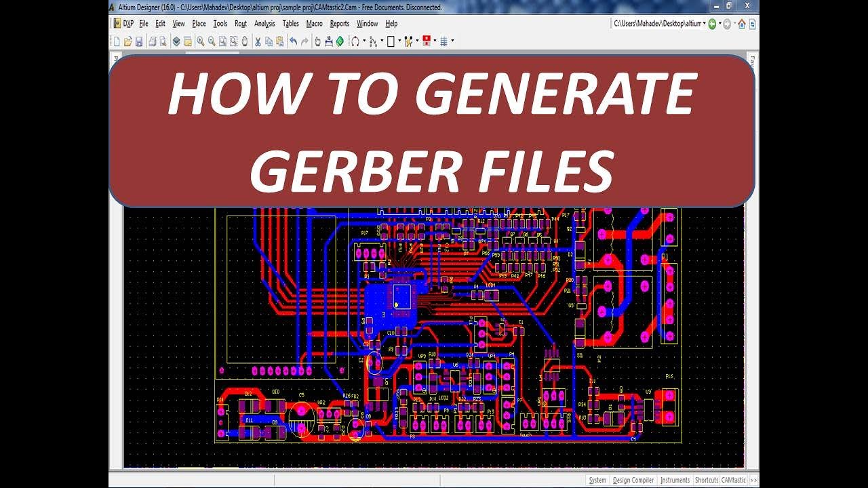Expand the grid dropdown arrow
The height and width of the screenshot is (488, 868).
click(x=452, y=41)
